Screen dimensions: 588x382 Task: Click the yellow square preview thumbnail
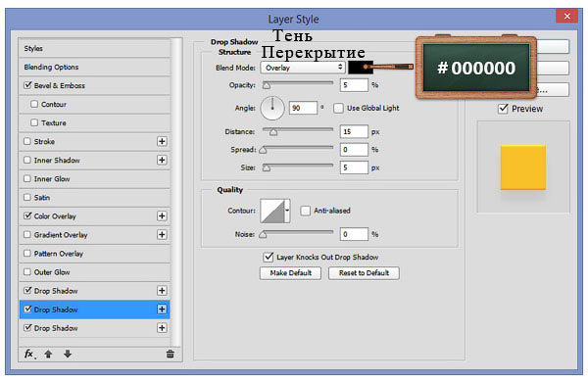pos(522,167)
